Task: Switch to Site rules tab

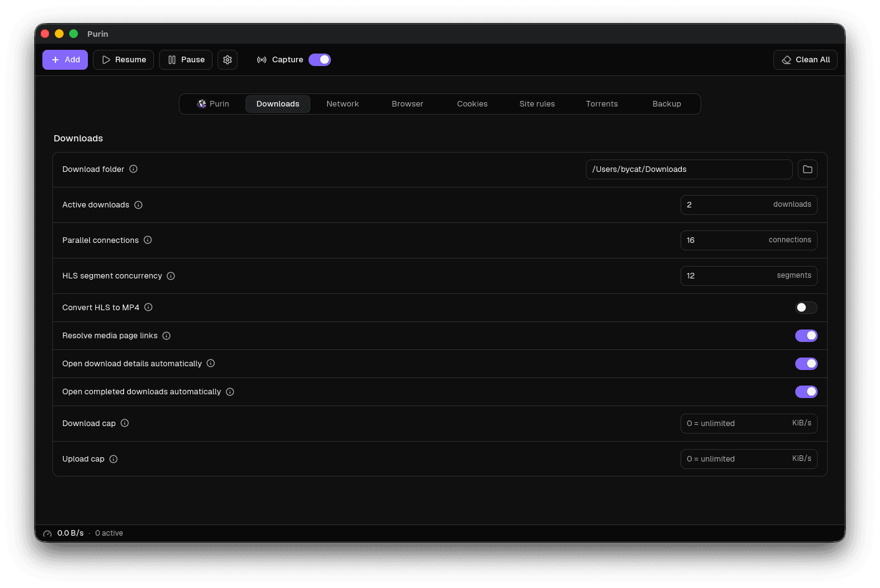Action: (537, 104)
